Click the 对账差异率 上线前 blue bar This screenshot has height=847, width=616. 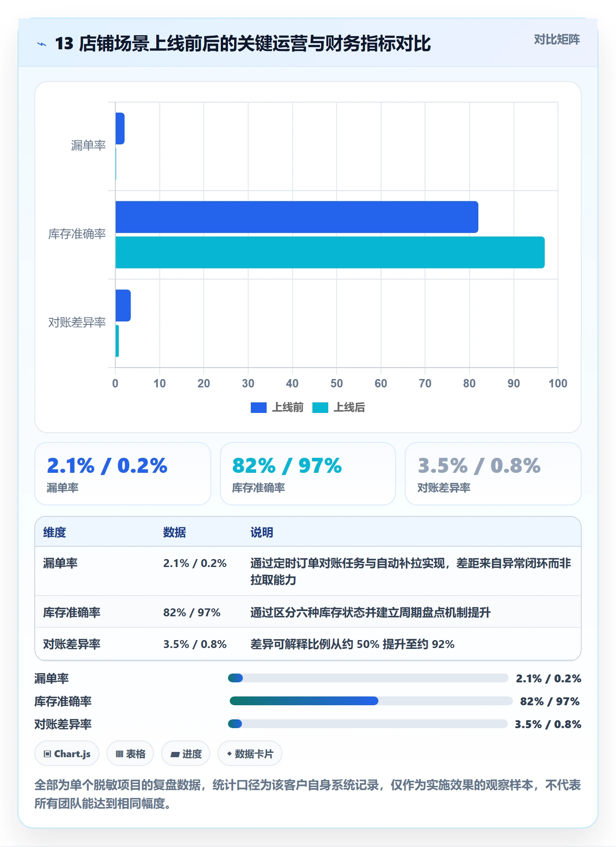(x=123, y=306)
